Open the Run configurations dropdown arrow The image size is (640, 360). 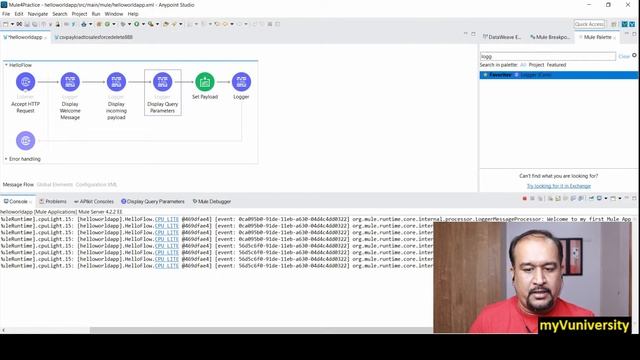(x=143, y=24)
